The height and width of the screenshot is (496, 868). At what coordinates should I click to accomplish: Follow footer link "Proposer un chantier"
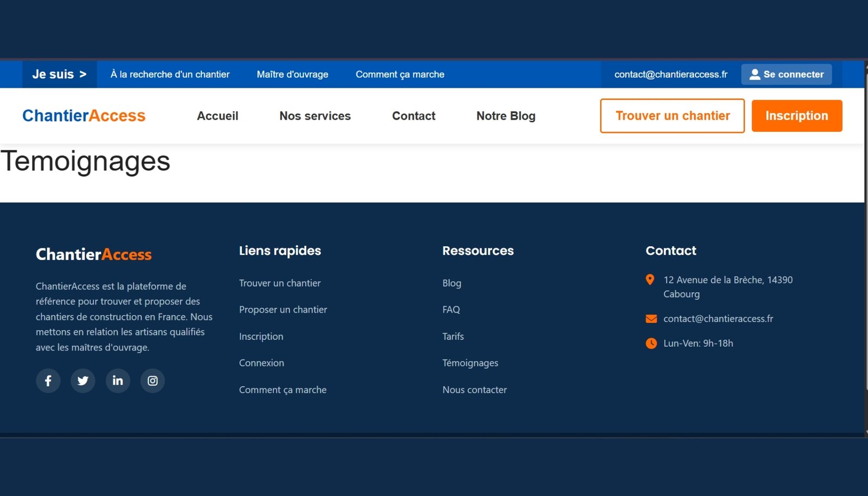(x=283, y=310)
